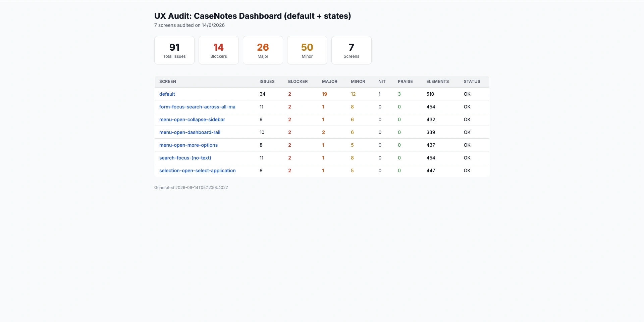Image resolution: width=644 pixels, height=322 pixels.
Task: Click the UX Audit page title
Action: (x=253, y=16)
